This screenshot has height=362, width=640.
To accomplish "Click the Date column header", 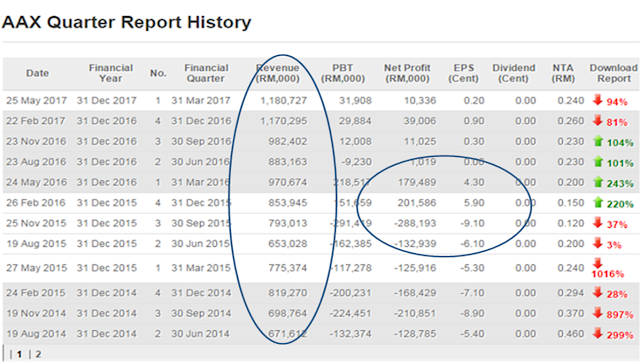I will tap(38, 73).
